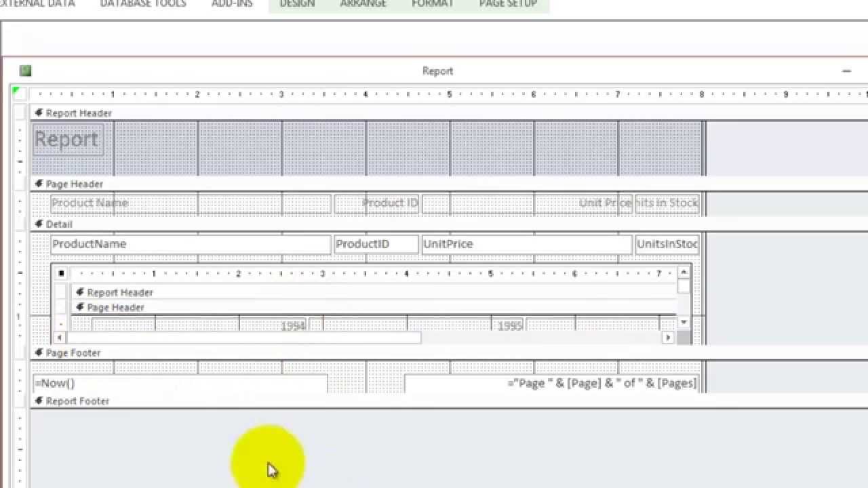Screen dimensions: 868x488
Task: Click subreport horizontal scrollbar right arrow
Action: coord(668,337)
